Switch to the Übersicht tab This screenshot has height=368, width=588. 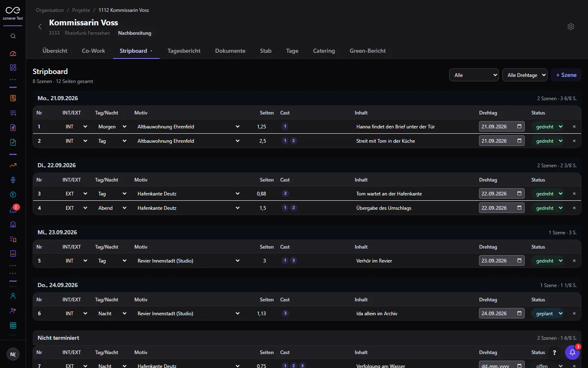pyautogui.click(x=55, y=51)
